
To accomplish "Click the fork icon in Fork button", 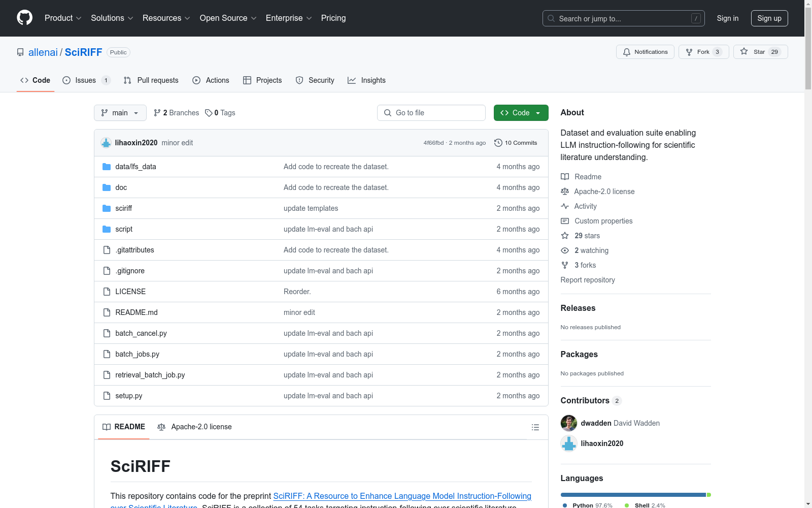I will point(689,52).
